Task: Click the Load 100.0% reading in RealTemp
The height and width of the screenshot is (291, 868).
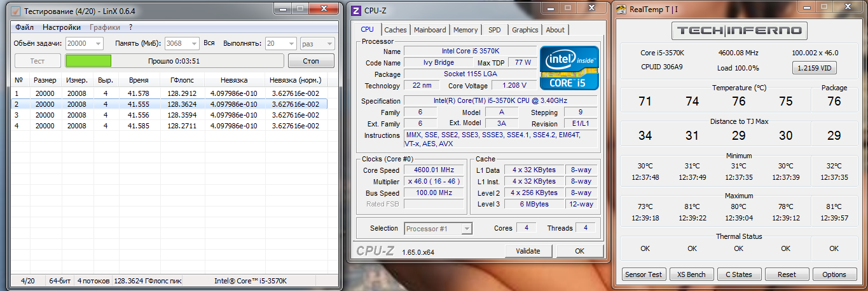Action: point(738,68)
